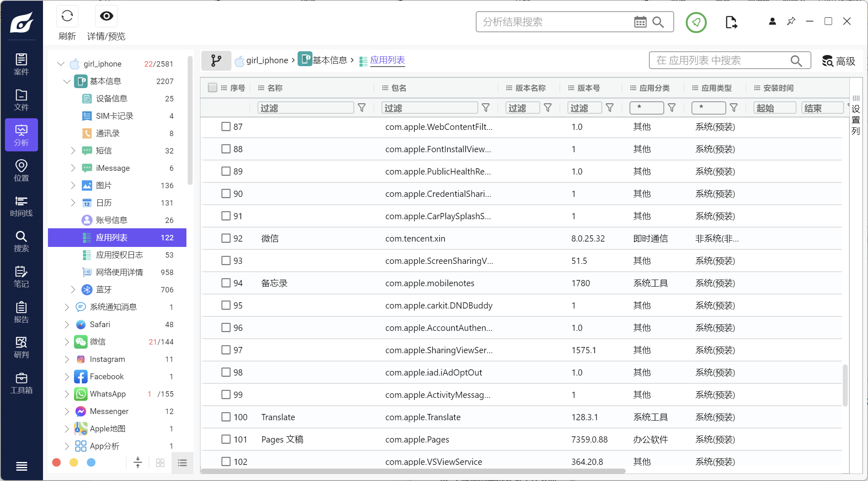Screen dimensions: 868x481
Task: Open the 文件 files sidebar icon
Action: (21, 100)
